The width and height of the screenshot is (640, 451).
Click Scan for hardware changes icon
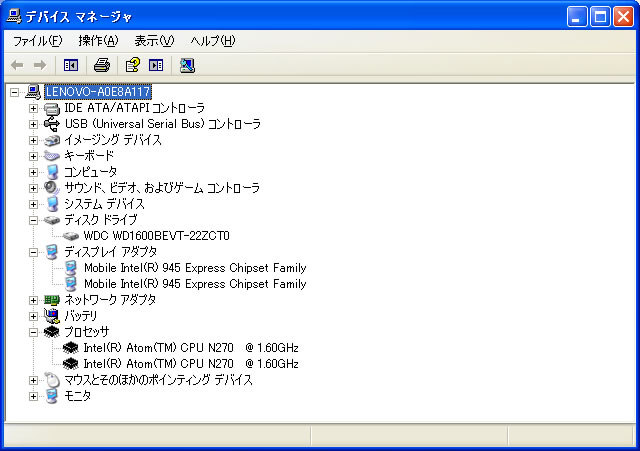pyautogui.click(x=187, y=65)
